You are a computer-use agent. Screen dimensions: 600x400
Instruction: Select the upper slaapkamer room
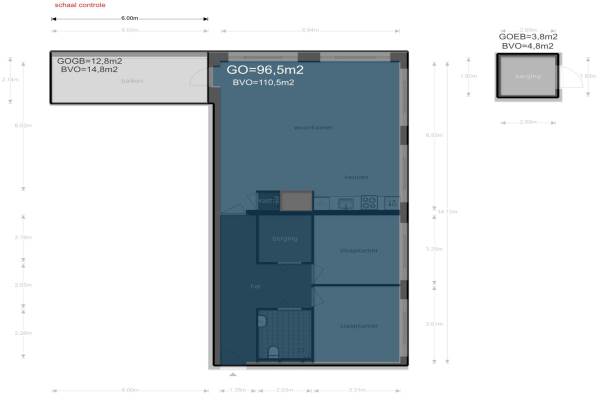pos(357,249)
